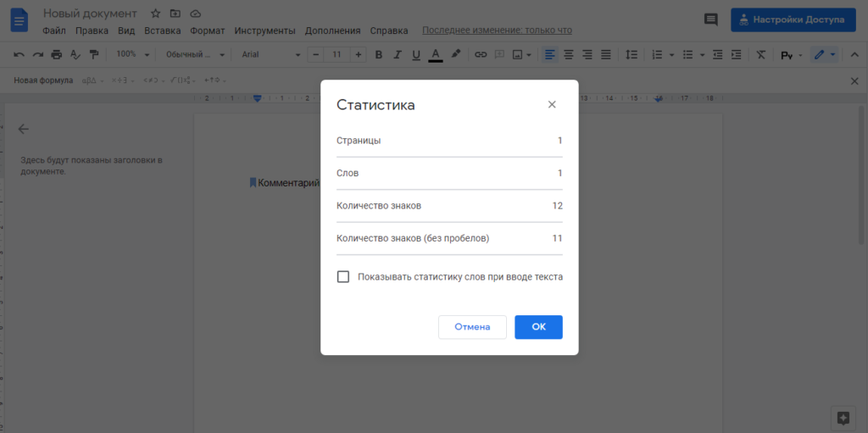The image size is (868, 433).
Task: Open the zoom 100% dropdown
Action: [132, 54]
